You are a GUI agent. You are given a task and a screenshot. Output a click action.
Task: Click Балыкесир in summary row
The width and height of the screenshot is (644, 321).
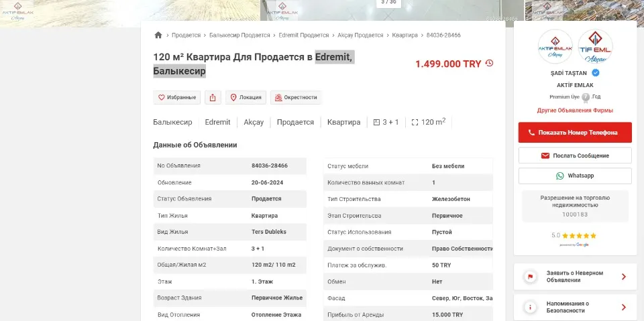172,123
